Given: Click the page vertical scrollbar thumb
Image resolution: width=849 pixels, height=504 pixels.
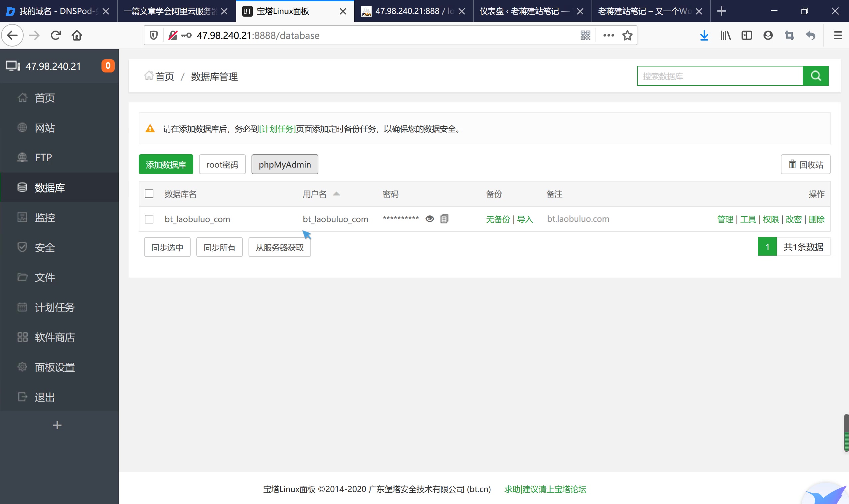Looking at the screenshot, I should pos(846,433).
